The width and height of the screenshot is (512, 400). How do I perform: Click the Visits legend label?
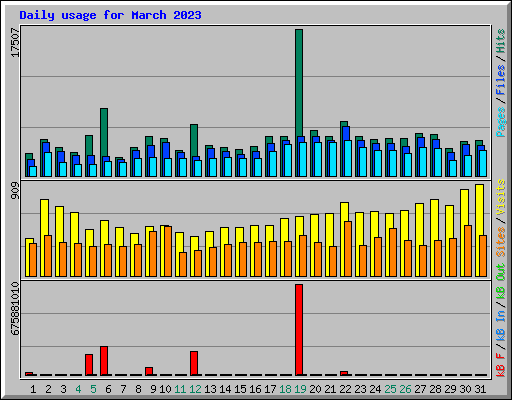tap(500, 197)
